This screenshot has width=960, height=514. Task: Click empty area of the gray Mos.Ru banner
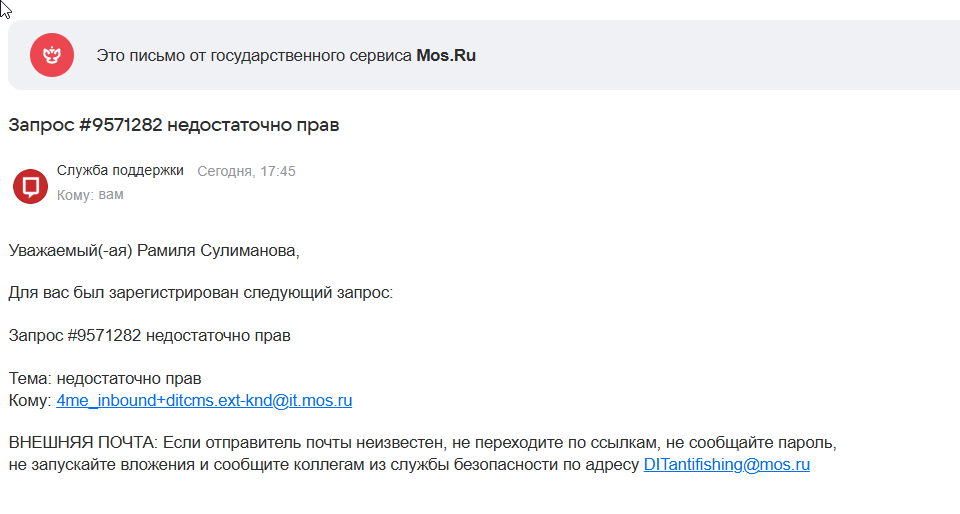point(704,55)
